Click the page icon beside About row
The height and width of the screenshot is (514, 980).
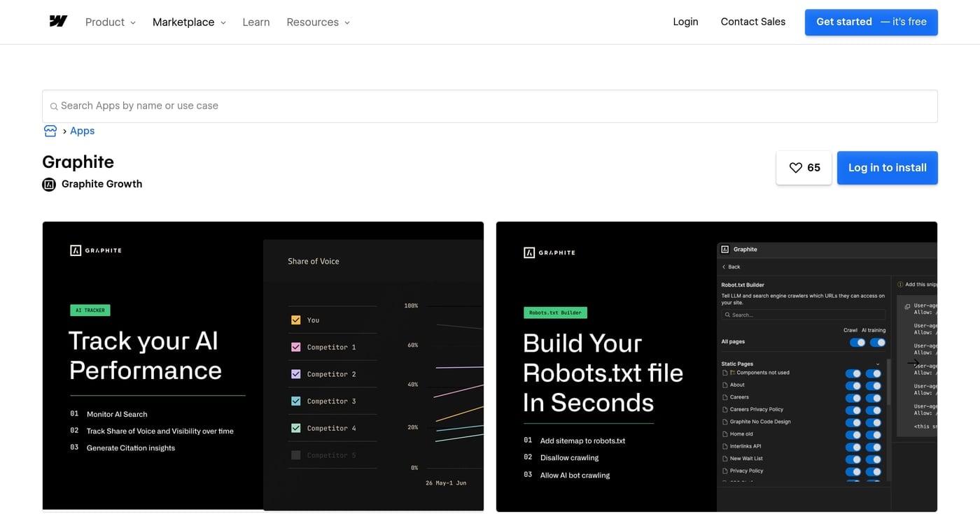click(725, 385)
